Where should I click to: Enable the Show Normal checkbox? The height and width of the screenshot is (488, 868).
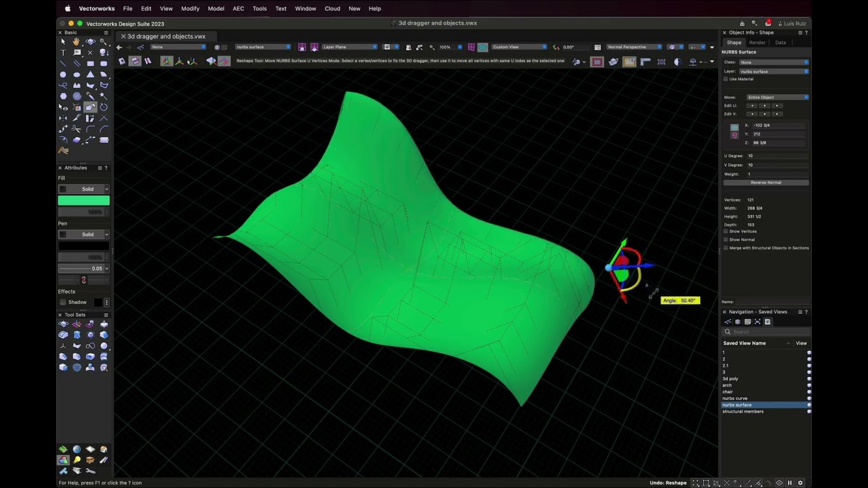click(726, 239)
